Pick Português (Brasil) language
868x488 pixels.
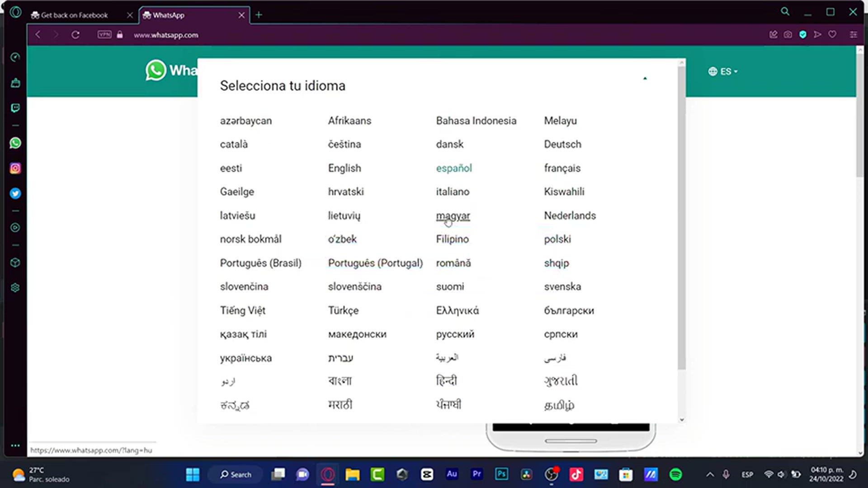click(260, 263)
